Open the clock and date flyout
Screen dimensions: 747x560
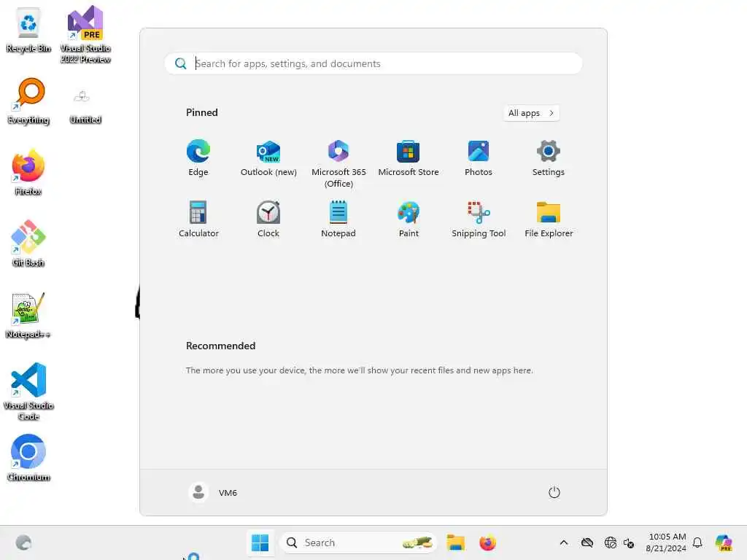(x=666, y=542)
